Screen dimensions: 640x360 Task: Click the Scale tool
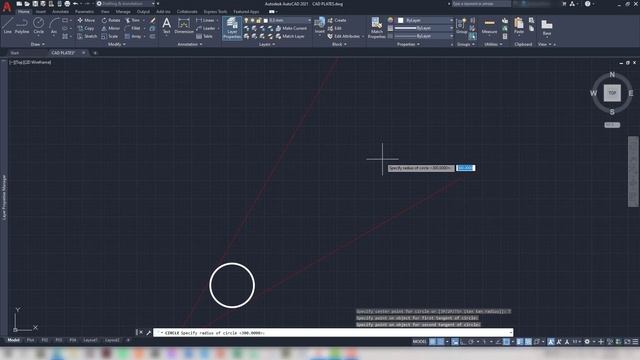(110, 36)
